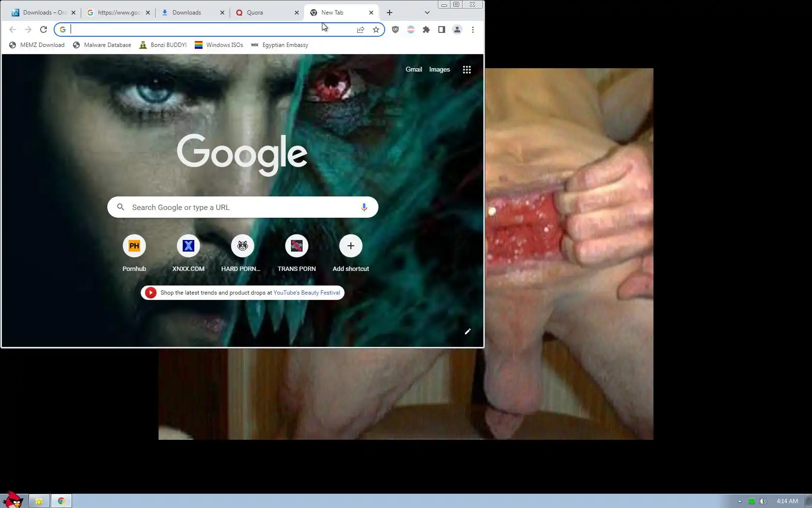
Task: Close the middle Downloads tab
Action: [x=222, y=13]
